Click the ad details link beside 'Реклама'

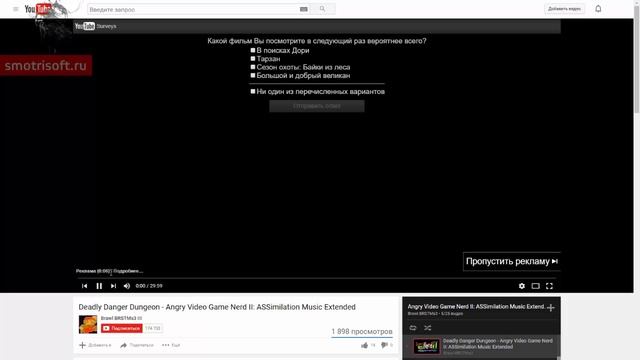[x=128, y=271]
